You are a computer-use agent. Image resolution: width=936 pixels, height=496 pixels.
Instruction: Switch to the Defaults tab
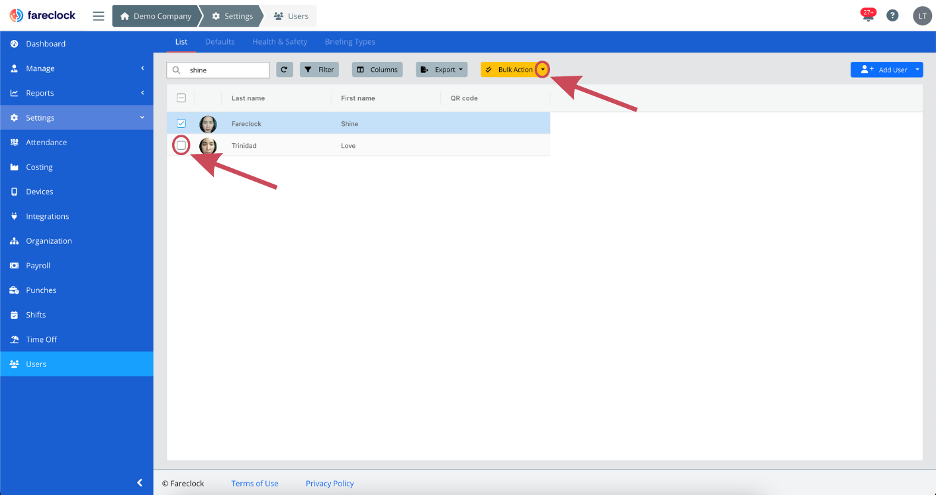(x=220, y=42)
